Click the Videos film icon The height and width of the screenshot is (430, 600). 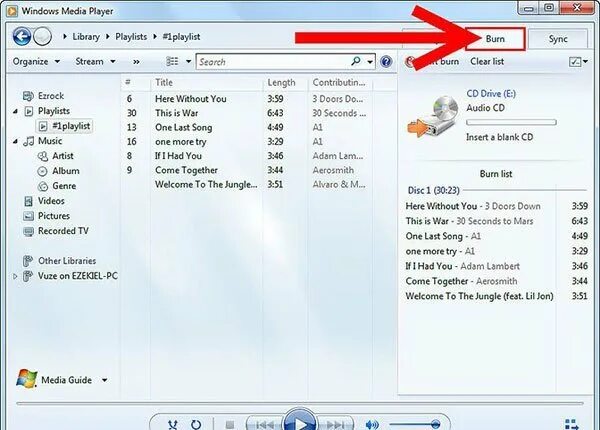[x=28, y=201]
